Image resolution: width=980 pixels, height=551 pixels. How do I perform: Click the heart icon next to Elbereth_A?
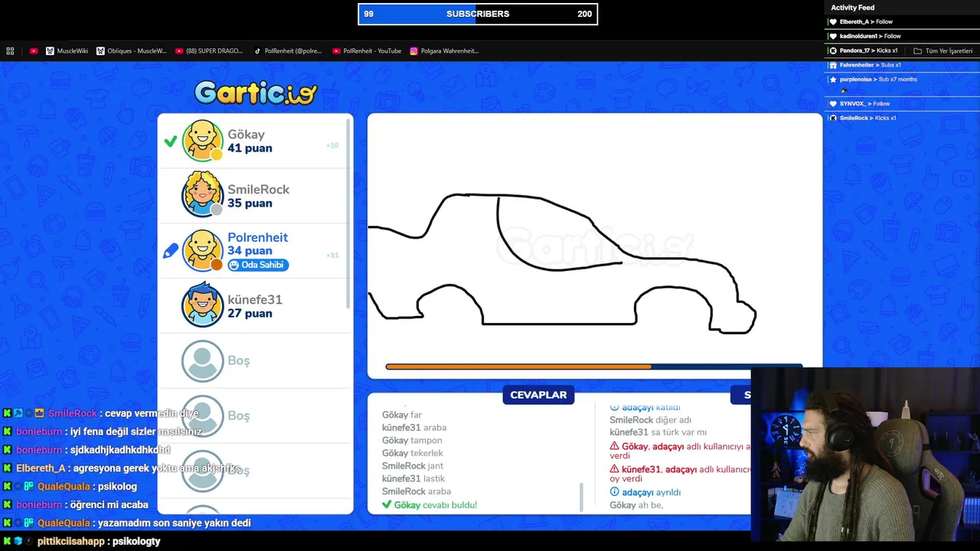pos(834,22)
